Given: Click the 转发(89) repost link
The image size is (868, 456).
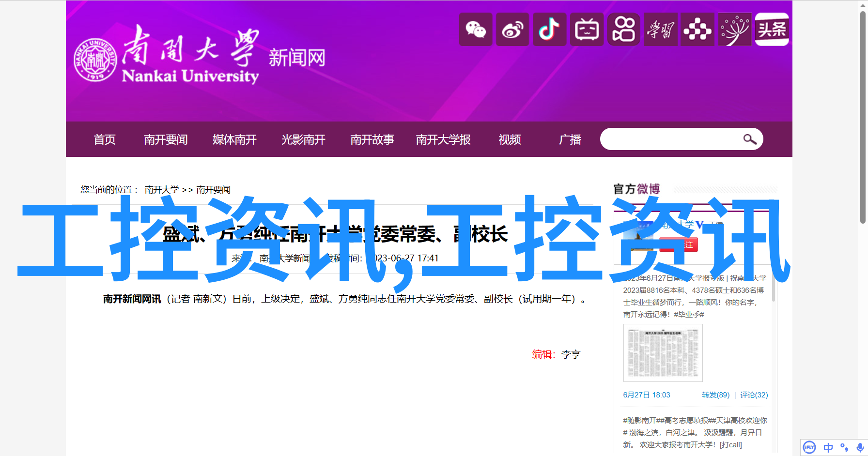Looking at the screenshot, I should [715, 395].
